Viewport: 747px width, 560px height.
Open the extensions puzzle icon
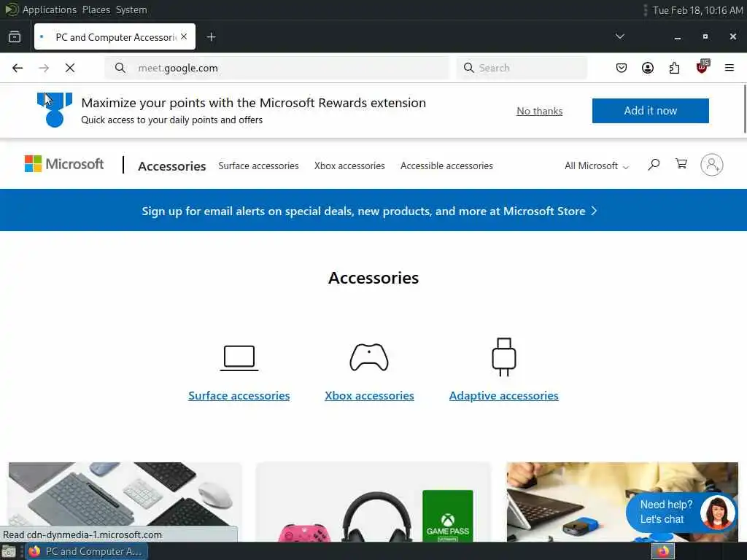674,68
